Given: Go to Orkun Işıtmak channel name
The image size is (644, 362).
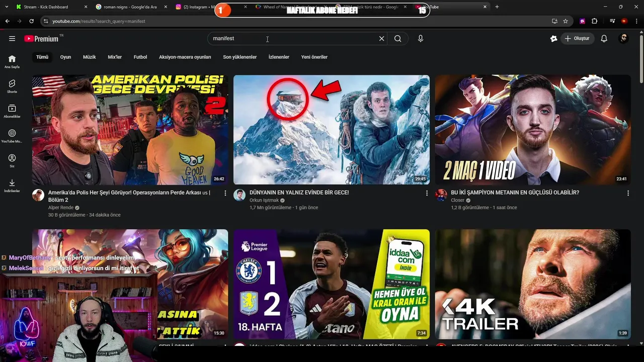Looking at the screenshot, I should point(264,200).
